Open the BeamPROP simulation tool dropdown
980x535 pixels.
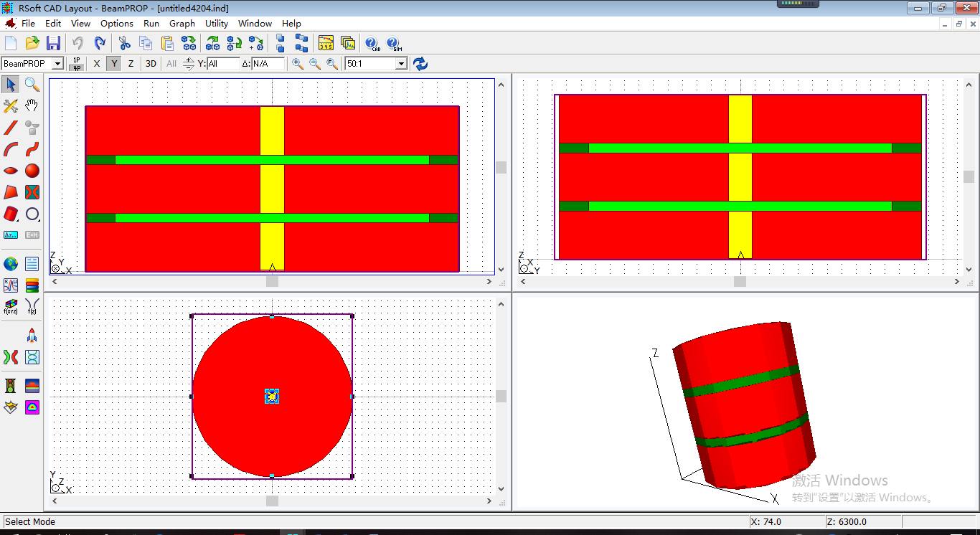57,64
